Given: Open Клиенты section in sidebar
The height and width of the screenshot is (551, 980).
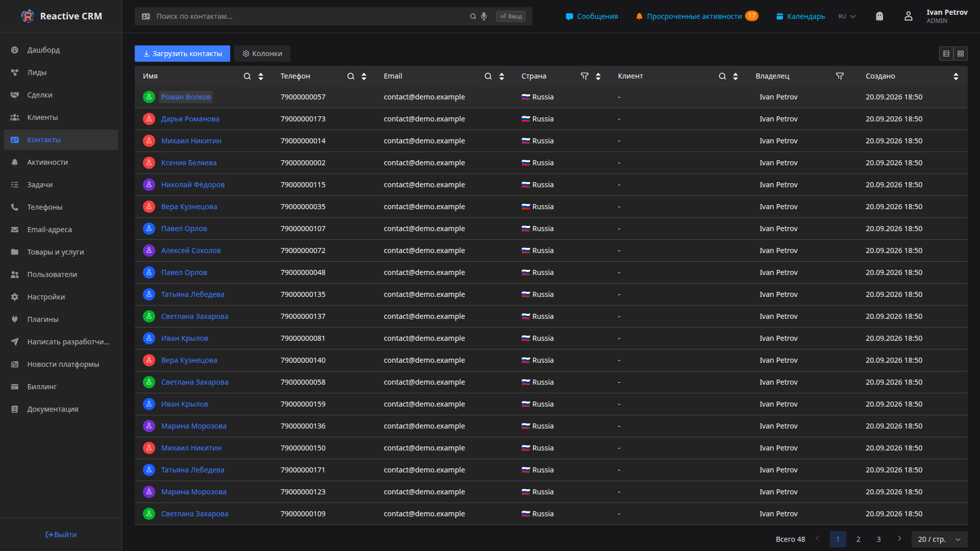Looking at the screenshot, I should click(x=61, y=117).
